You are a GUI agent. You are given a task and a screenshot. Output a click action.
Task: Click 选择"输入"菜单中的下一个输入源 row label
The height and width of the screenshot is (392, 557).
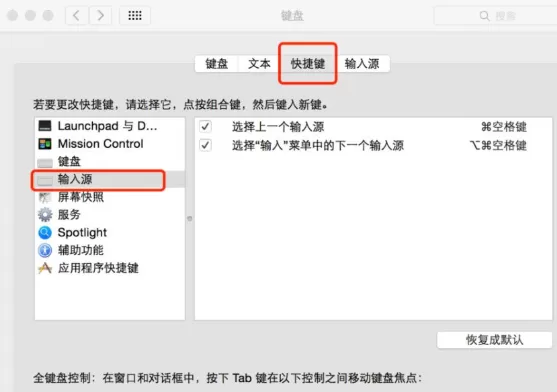pyautogui.click(x=318, y=145)
